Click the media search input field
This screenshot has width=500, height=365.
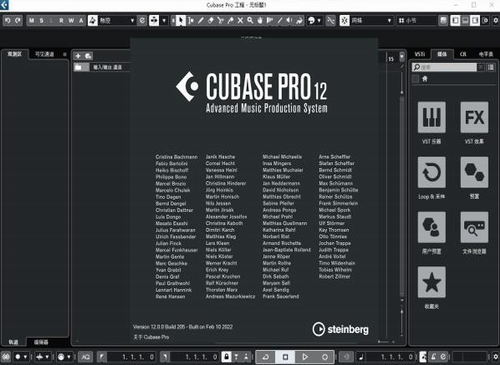444,67
